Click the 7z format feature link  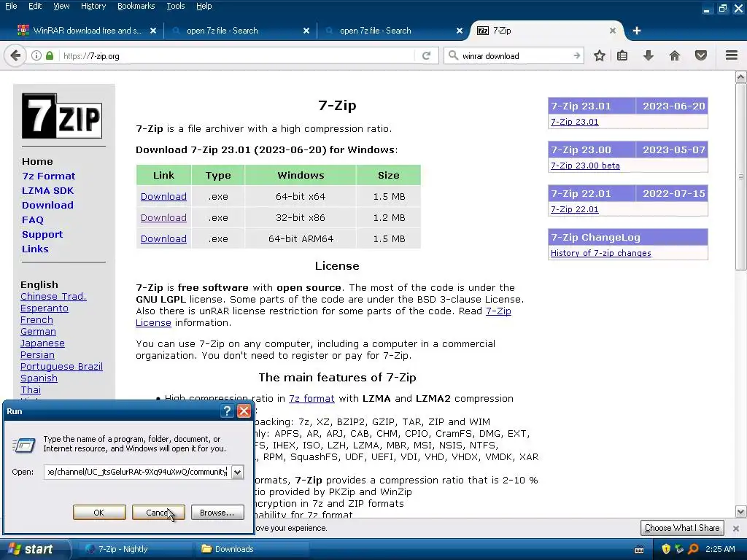point(311,398)
